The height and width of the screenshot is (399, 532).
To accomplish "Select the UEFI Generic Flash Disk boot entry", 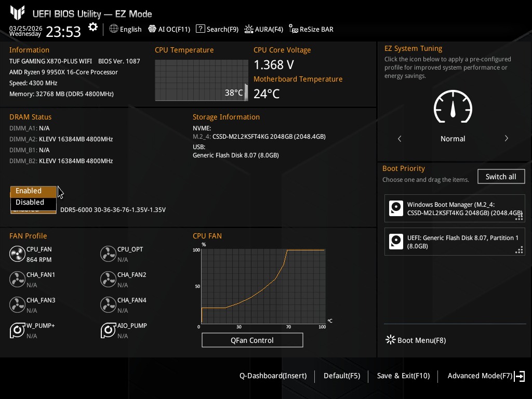I will [x=455, y=242].
